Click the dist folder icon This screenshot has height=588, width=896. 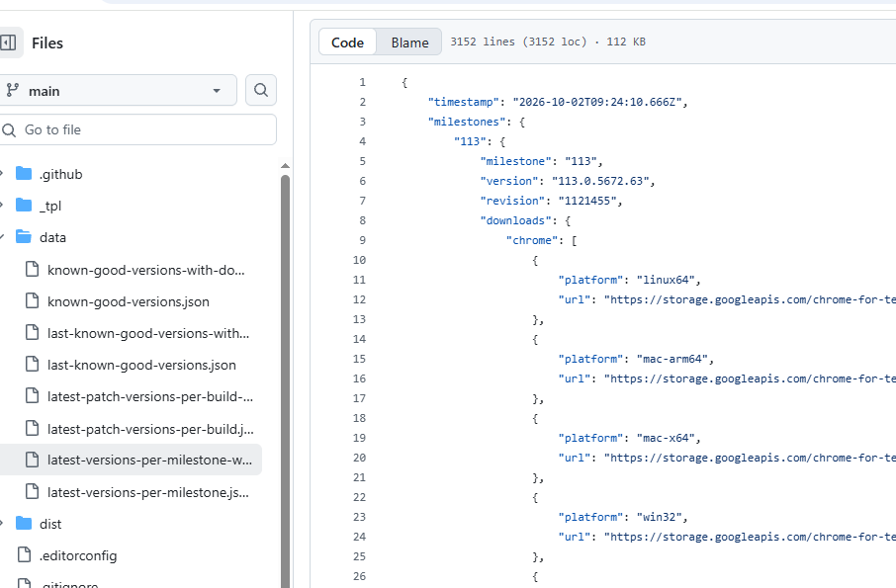[24, 524]
